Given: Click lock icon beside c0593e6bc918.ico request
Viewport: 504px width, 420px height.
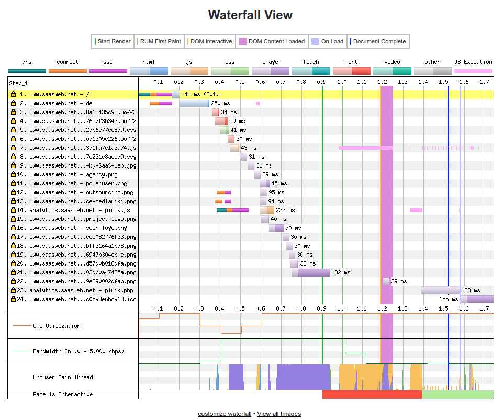Looking at the screenshot, I should point(13,299).
